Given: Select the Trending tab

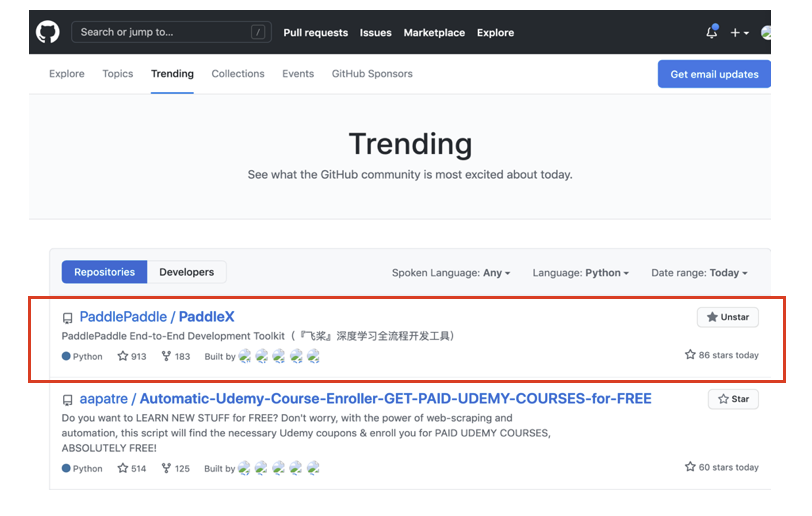Looking at the screenshot, I should tap(172, 74).
